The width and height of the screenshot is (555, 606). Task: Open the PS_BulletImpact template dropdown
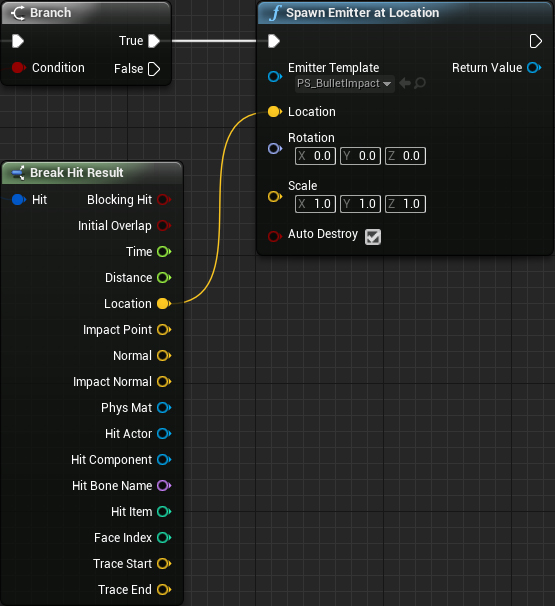344,83
